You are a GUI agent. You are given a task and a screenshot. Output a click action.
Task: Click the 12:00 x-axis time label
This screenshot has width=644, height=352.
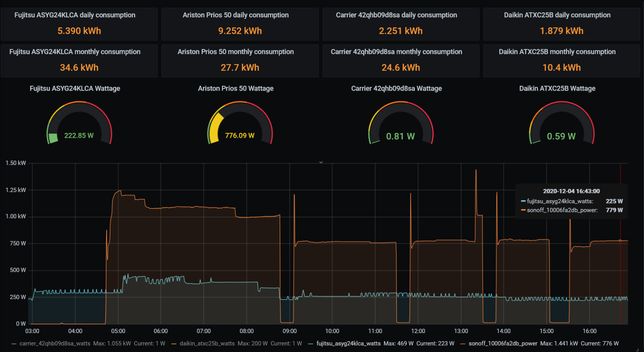pyautogui.click(x=418, y=331)
